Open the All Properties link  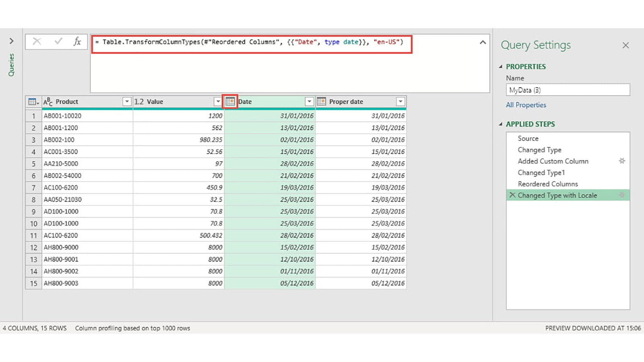(526, 105)
